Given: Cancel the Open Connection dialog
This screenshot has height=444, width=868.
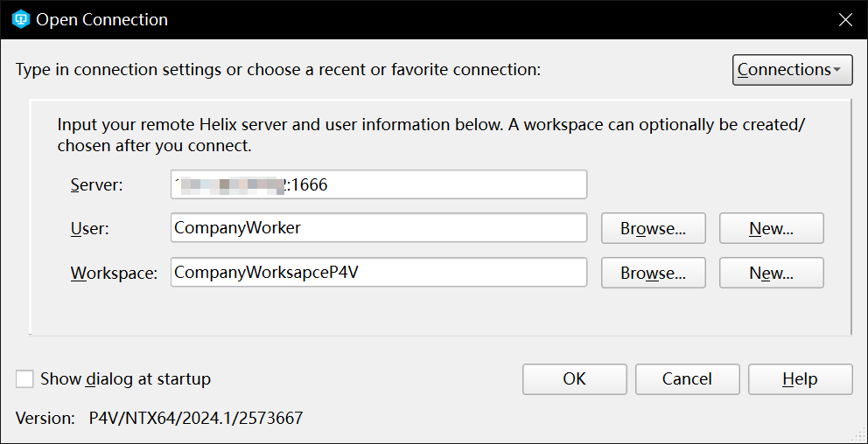Looking at the screenshot, I should (687, 379).
